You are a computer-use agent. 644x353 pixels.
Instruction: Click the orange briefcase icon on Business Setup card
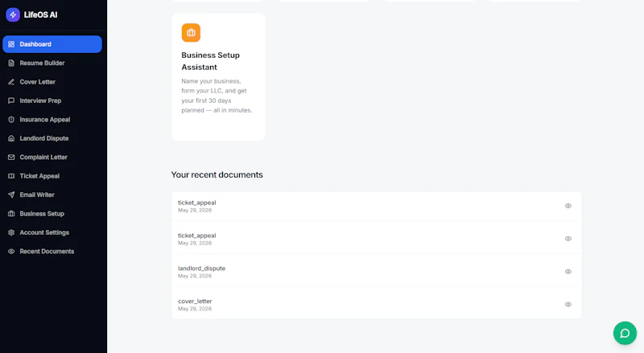191,32
